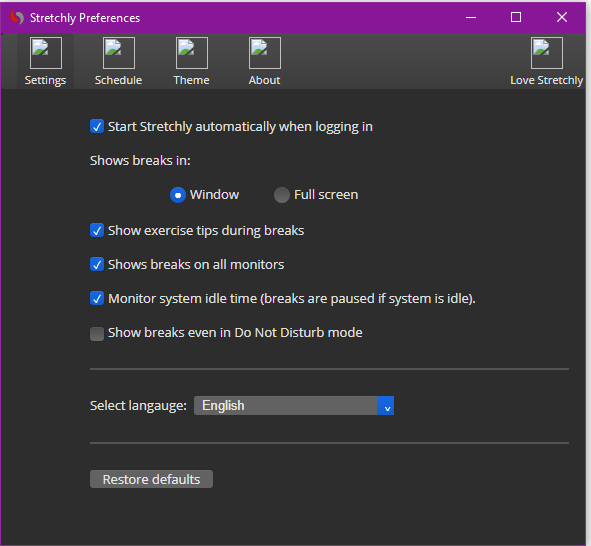Minimize the Stretchly Preferences window

471,17
